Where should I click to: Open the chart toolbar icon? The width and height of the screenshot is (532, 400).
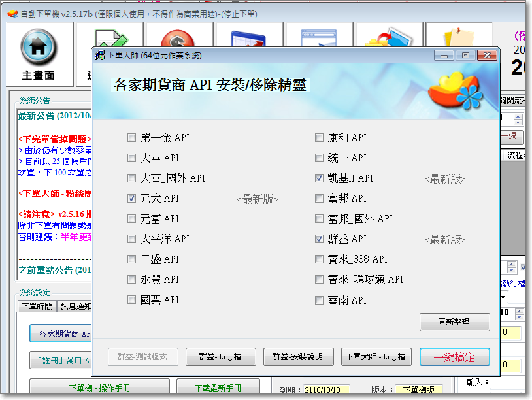click(x=248, y=39)
